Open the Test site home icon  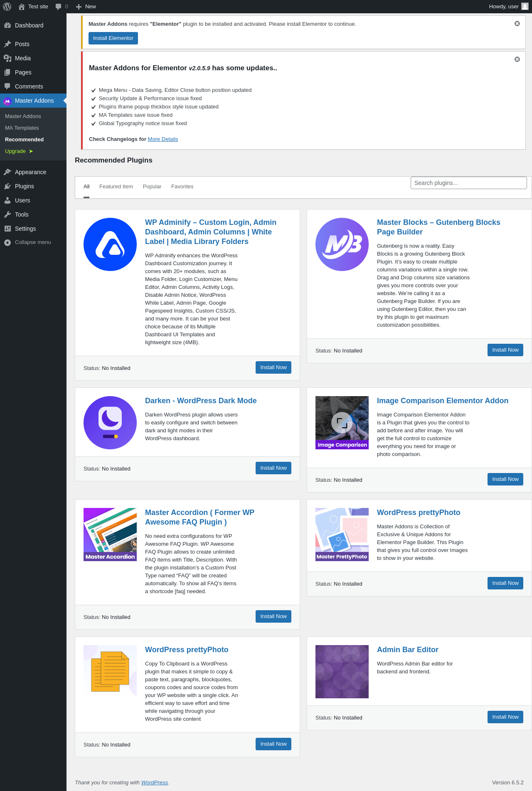pyautogui.click(x=22, y=7)
